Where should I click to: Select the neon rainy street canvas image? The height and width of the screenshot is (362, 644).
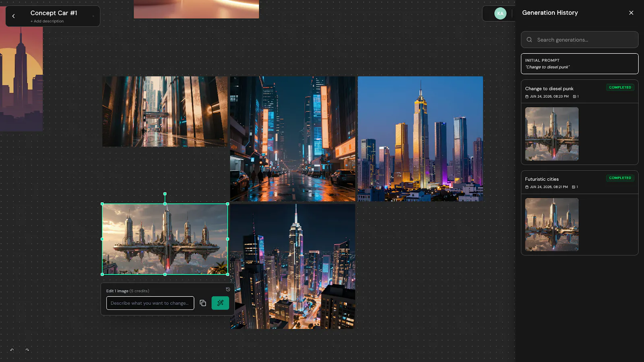click(293, 139)
